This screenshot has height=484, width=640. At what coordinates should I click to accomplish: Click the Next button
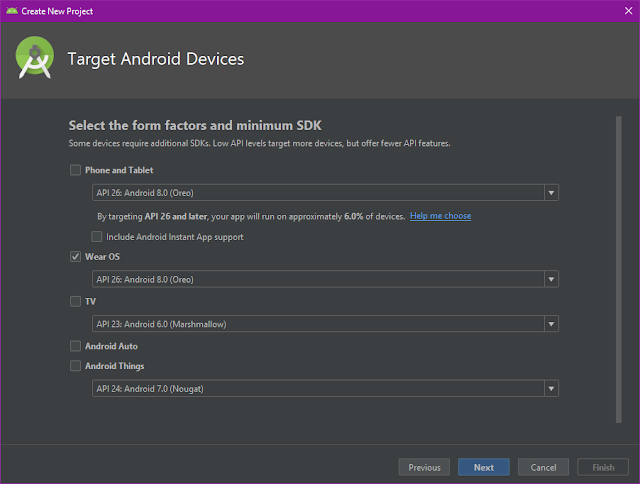click(x=483, y=467)
